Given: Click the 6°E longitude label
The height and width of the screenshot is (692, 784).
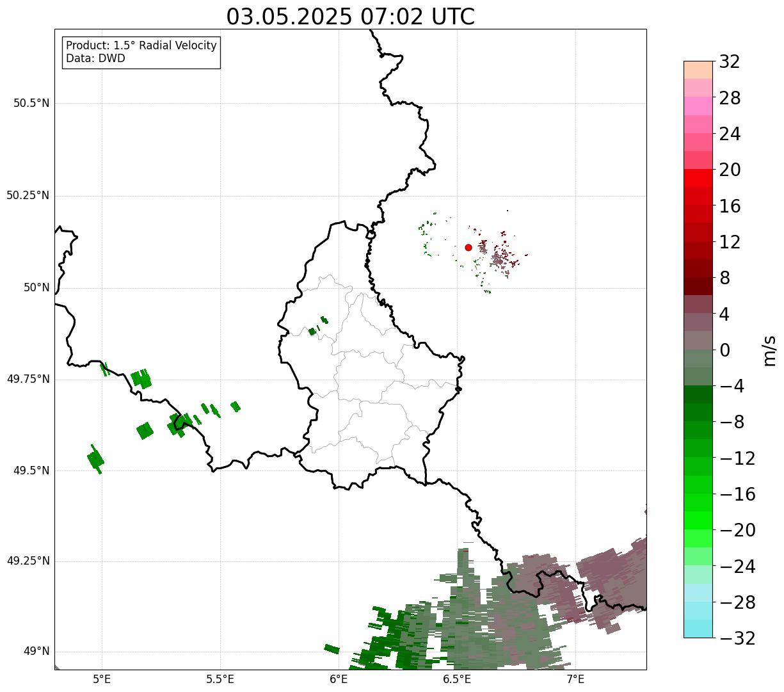Looking at the screenshot, I should (339, 679).
